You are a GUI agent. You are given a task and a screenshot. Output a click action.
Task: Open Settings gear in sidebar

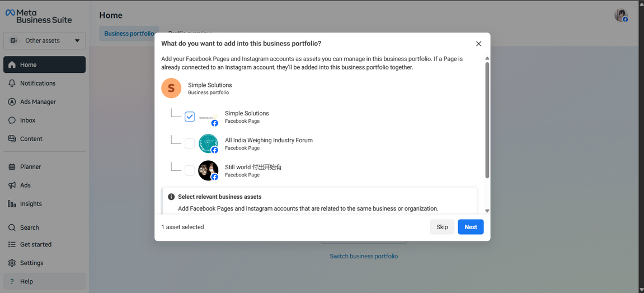pos(12,263)
